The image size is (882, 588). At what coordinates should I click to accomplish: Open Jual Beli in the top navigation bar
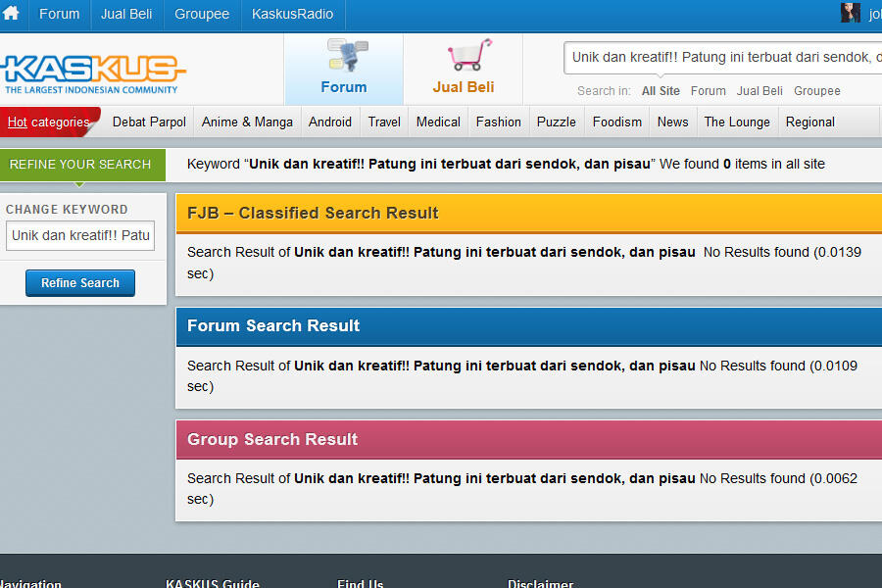(x=126, y=14)
